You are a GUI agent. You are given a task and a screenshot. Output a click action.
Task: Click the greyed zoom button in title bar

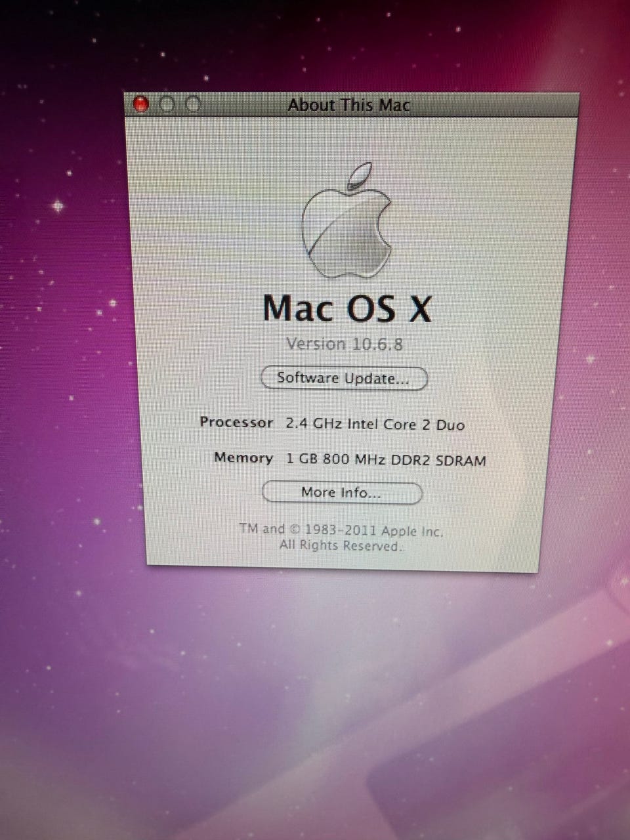tap(192, 104)
